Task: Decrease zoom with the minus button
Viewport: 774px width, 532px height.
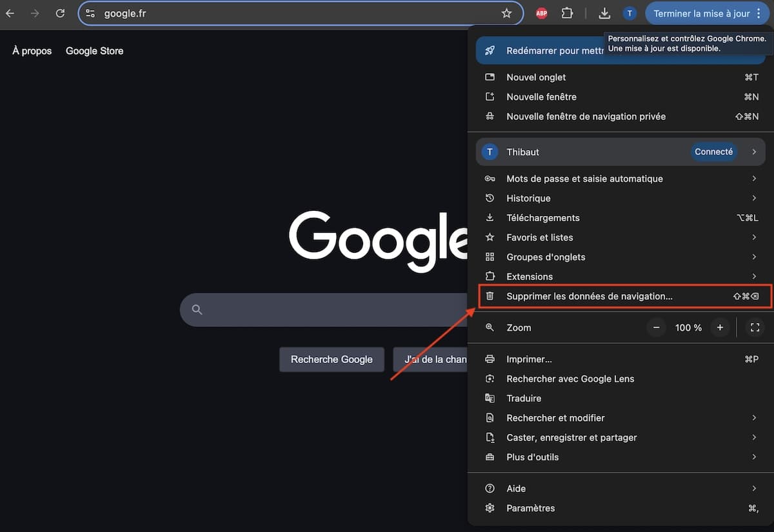Action: click(x=656, y=328)
